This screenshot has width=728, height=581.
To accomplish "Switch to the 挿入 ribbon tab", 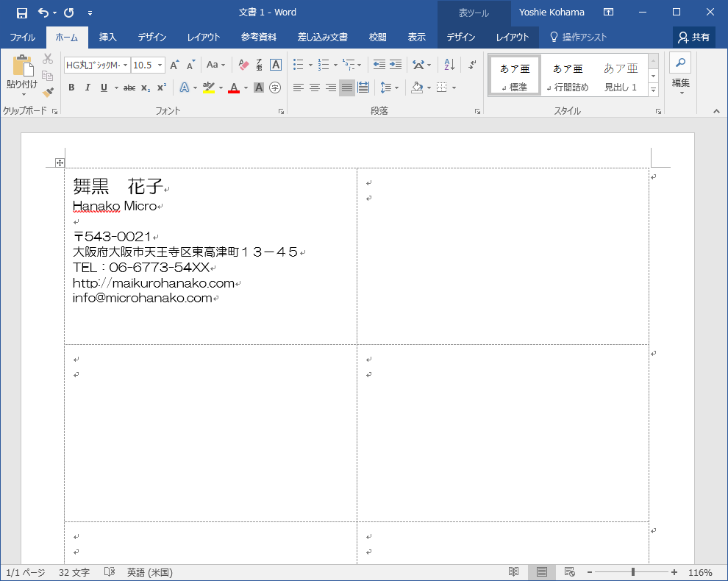I will tap(107, 37).
